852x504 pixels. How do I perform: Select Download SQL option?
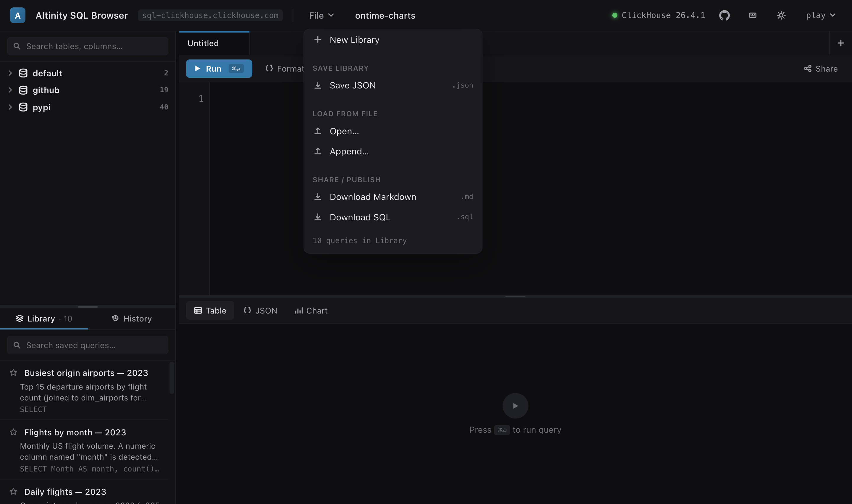tap(393, 217)
